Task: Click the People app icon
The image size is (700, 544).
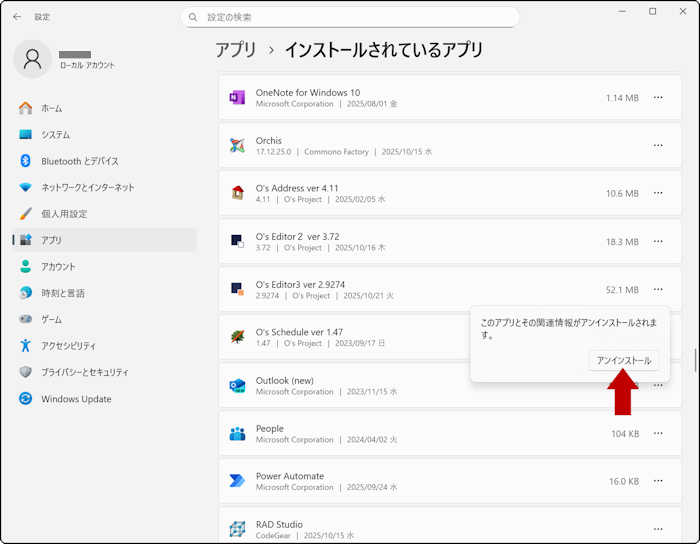Action: (237, 433)
